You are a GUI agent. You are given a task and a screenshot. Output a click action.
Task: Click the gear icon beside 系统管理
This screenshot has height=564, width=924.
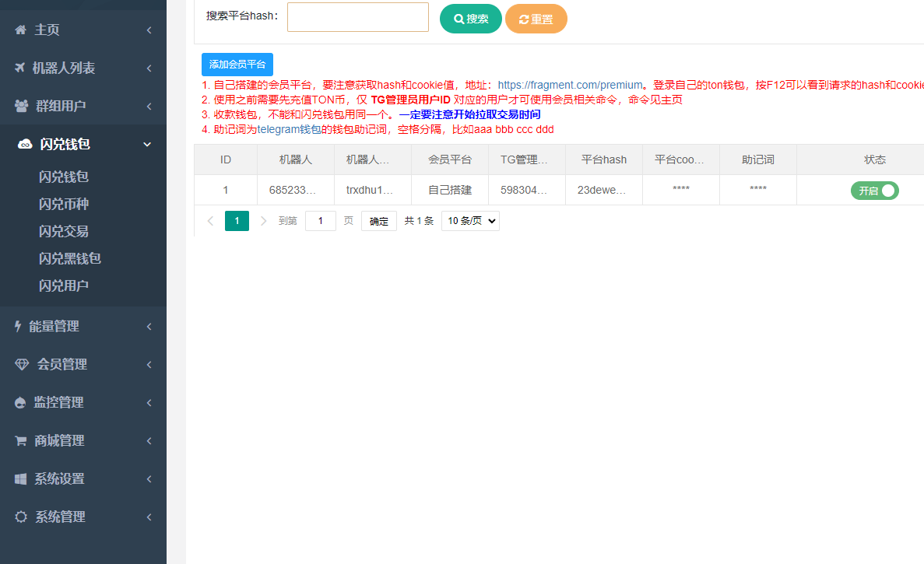21,517
